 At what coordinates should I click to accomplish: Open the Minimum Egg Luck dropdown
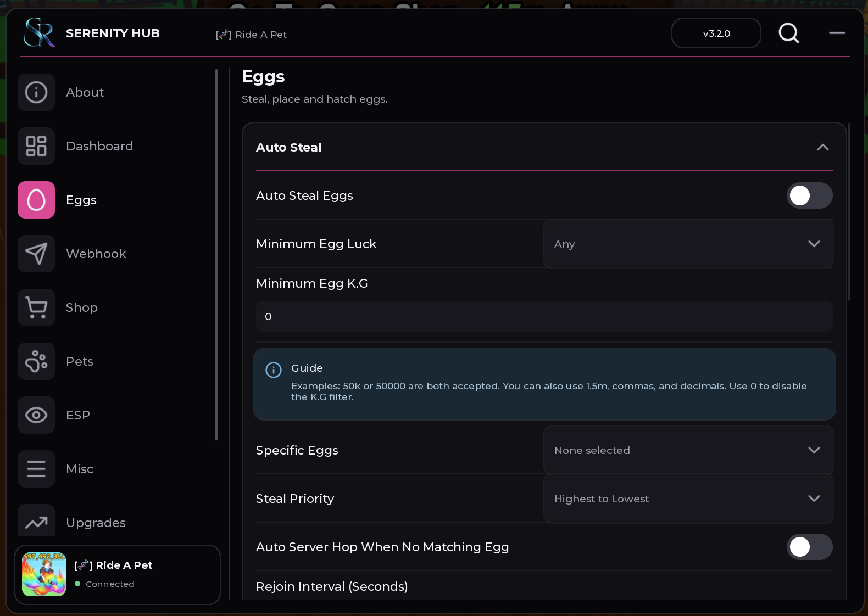point(688,244)
